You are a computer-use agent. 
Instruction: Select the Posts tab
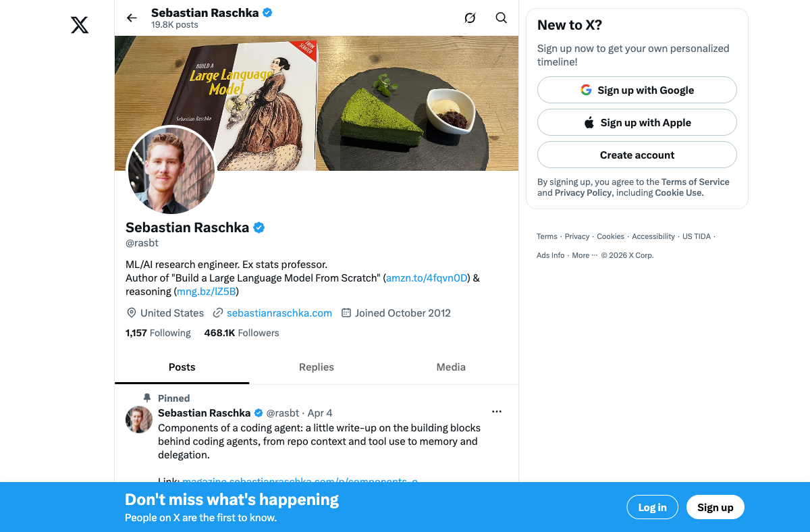[x=182, y=367]
